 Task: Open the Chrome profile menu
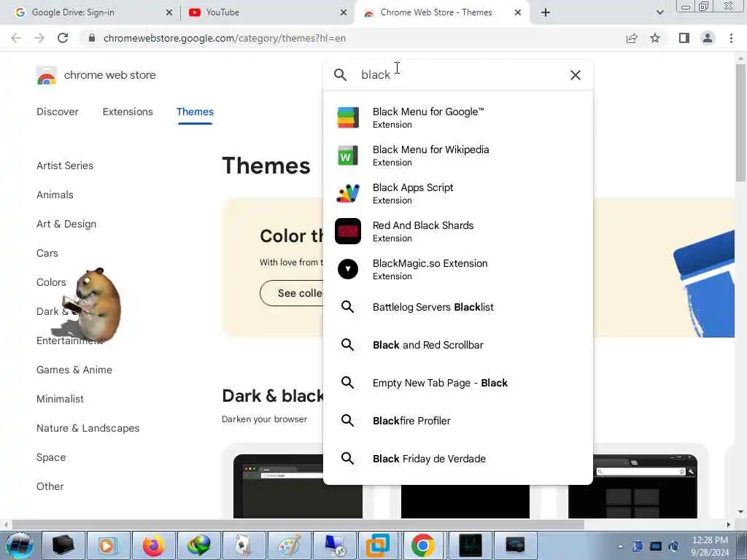click(x=708, y=38)
